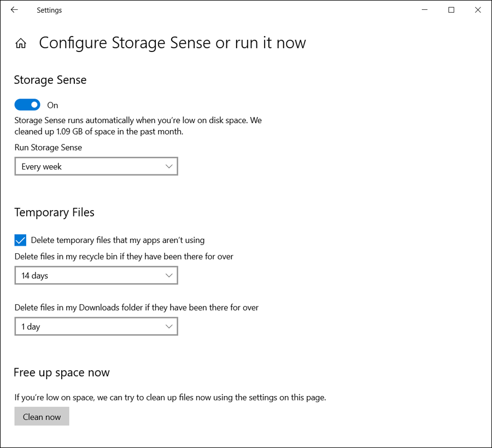Uncheck the delete temporary files checkbox

click(20, 240)
